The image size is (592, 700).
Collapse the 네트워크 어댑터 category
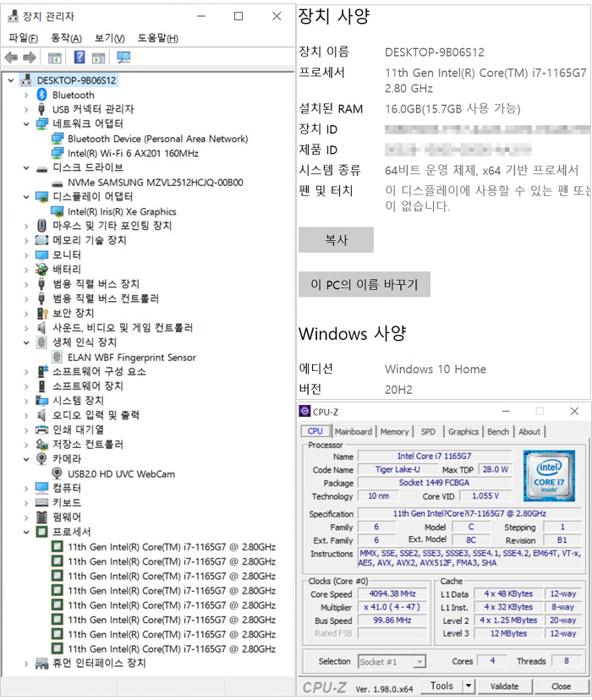tap(26, 123)
